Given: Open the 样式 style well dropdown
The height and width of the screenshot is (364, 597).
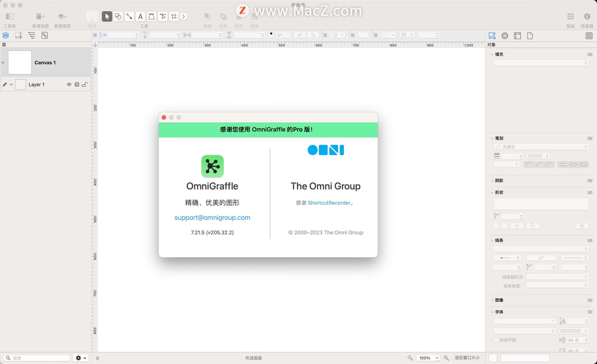Looking at the screenshot, I should (x=92, y=16).
